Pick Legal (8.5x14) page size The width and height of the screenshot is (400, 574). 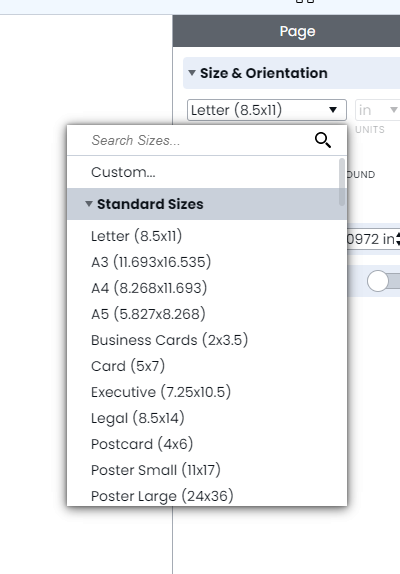pos(138,418)
